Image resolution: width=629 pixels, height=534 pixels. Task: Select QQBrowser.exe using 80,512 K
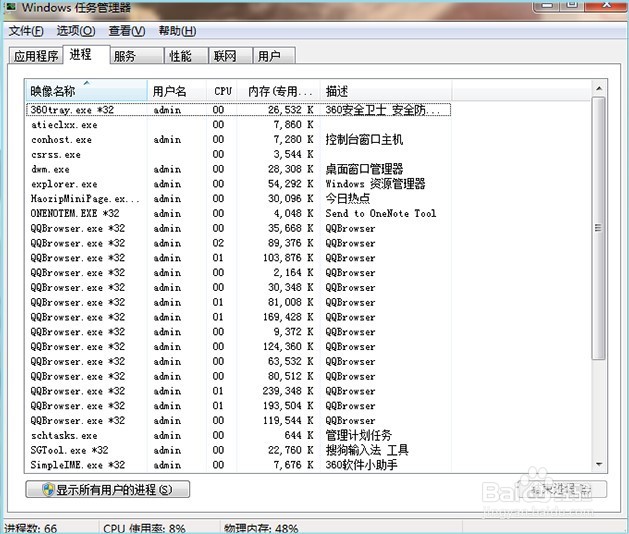[x=238, y=376]
